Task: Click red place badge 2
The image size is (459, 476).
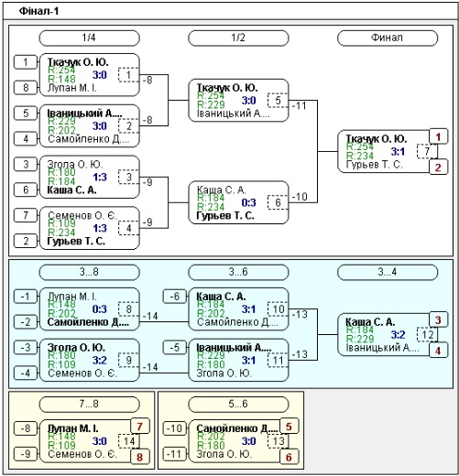Action: pyautogui.click(x=438, y=167)
